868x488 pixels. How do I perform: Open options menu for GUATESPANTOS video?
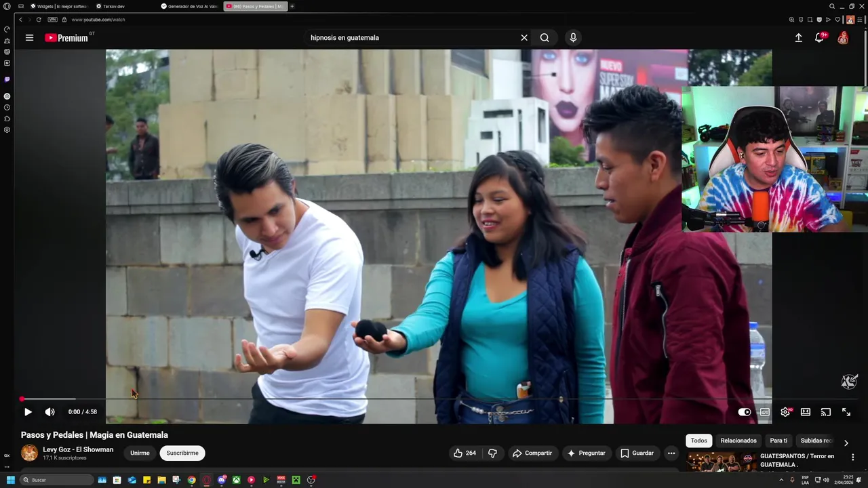pos(852,457)
